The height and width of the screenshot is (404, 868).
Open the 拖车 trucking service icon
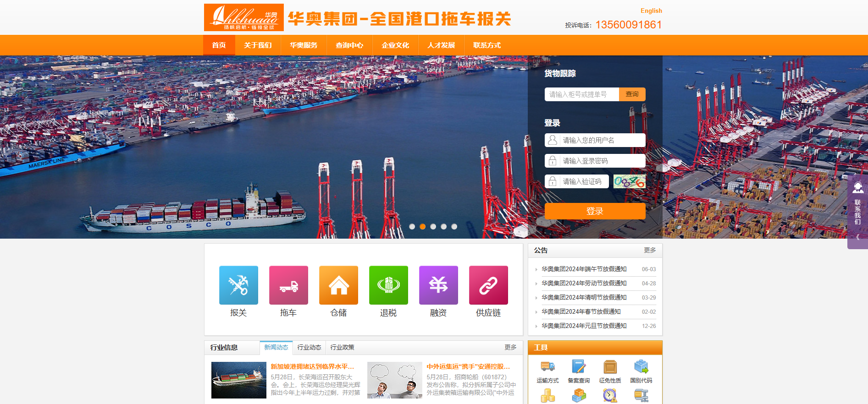click(288, 285)
